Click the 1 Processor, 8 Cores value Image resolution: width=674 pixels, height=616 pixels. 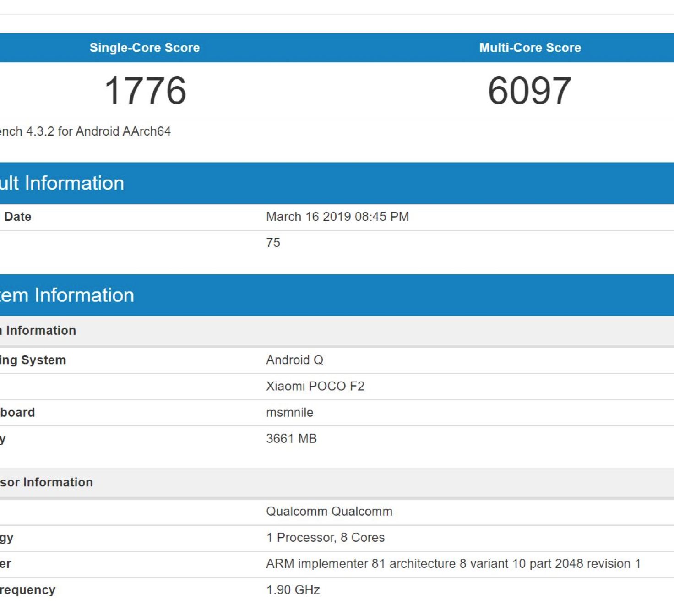[x=325, y=537]
